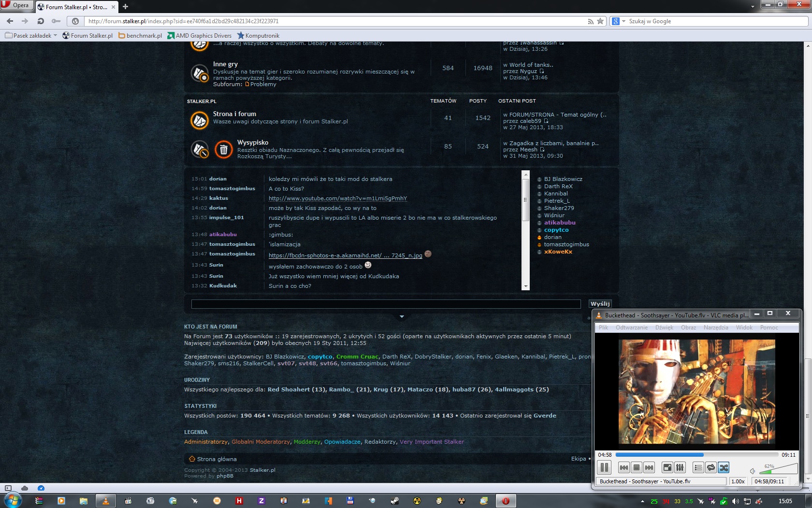Image resolution: width=812 pixels, height=508 pixels.
Task: Toggle VLC fullscreen video button
Action: [667, 467]
